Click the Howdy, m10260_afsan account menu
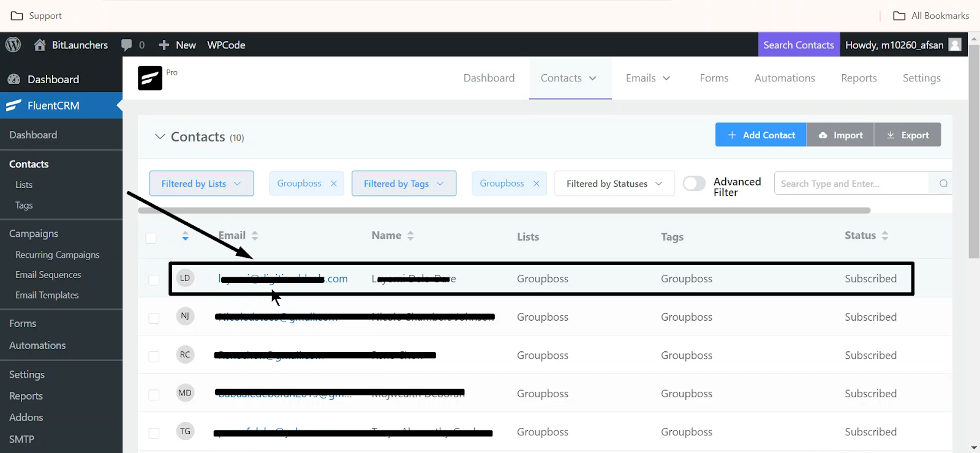This screenshot has height=453, width=980. [903, 45]
